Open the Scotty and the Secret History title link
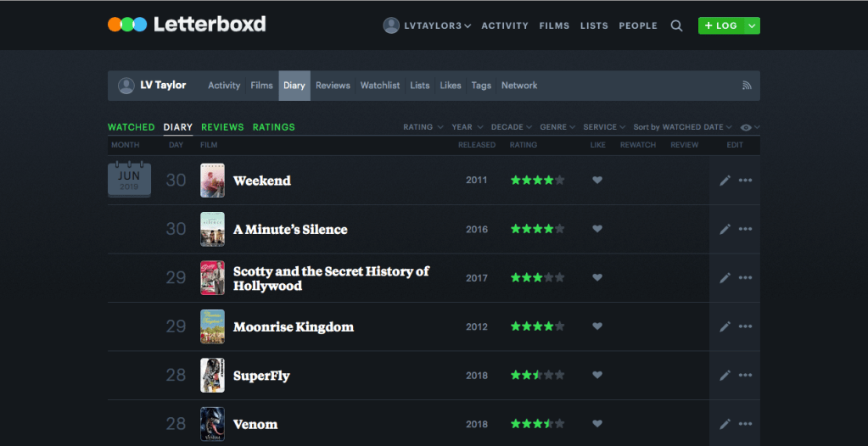This screenshot has height=446, width=868. coord(331,278)
